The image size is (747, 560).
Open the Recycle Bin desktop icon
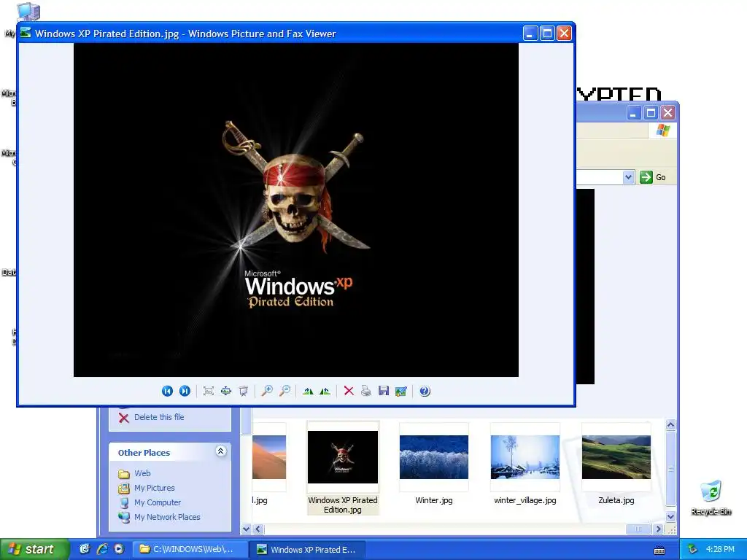(x=711, y=497)
